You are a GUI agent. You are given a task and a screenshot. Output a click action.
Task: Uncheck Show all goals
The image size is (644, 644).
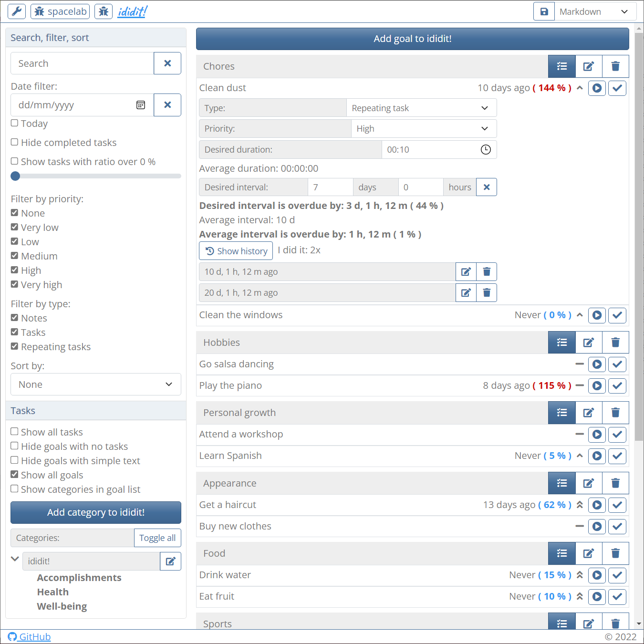pyautogui.click(x=15, y=475)
